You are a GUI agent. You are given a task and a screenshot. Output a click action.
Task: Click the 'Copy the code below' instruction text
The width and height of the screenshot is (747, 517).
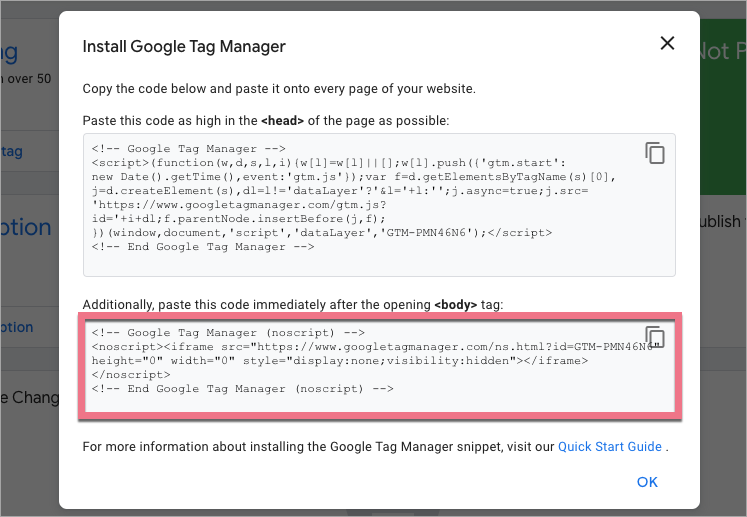click(x=279, y=89)
